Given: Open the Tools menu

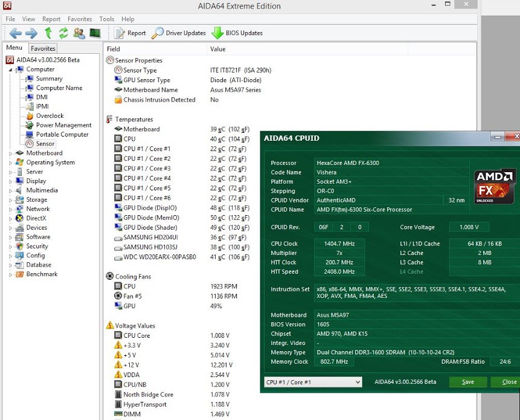Looking at the screenshot, I should coord(106,19).
